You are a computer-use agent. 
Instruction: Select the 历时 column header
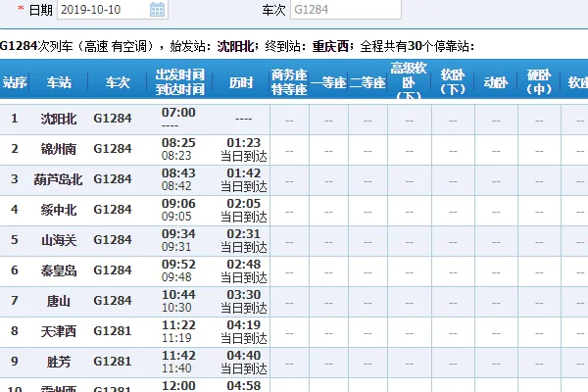[x=241, y=82]
